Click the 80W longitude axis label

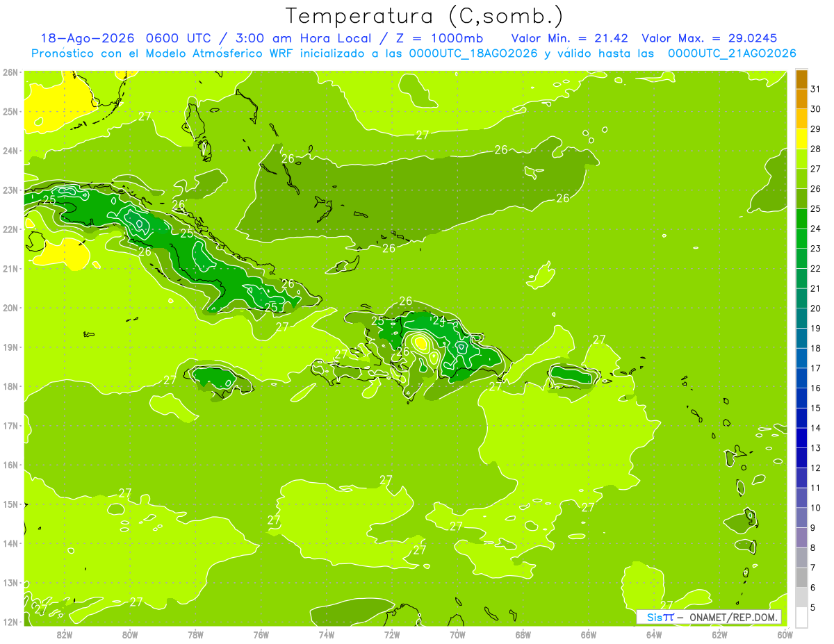[130, 634]
